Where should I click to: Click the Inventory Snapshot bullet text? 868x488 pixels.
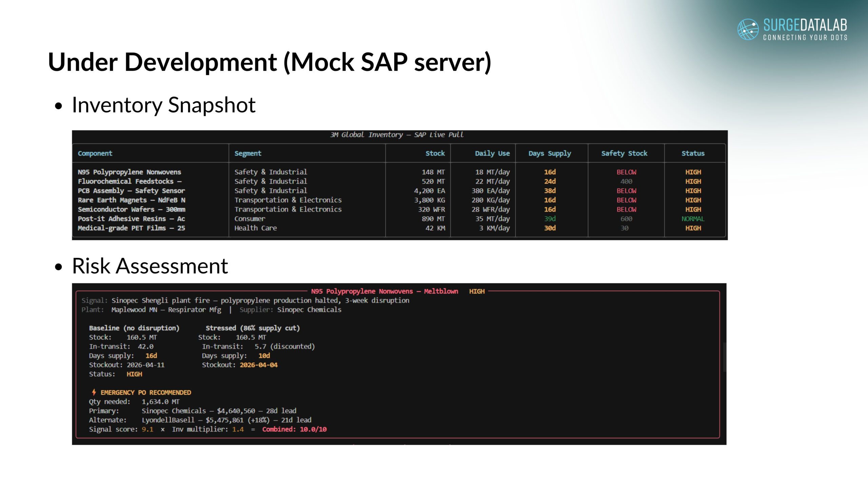pos(163,105)
